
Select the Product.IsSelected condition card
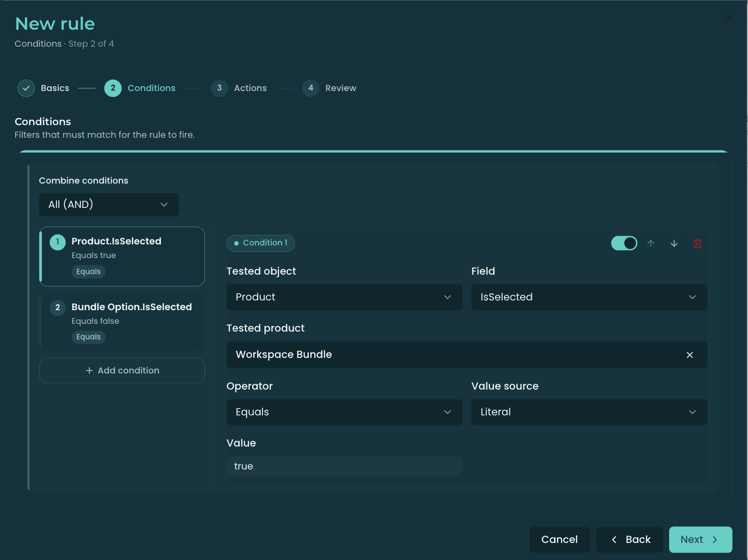click(122, 256)
